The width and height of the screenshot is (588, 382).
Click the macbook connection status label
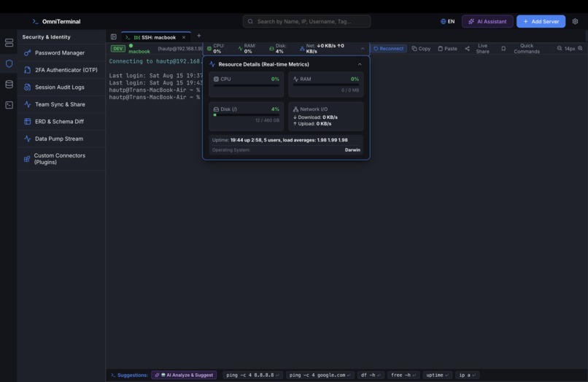point(139,49)
